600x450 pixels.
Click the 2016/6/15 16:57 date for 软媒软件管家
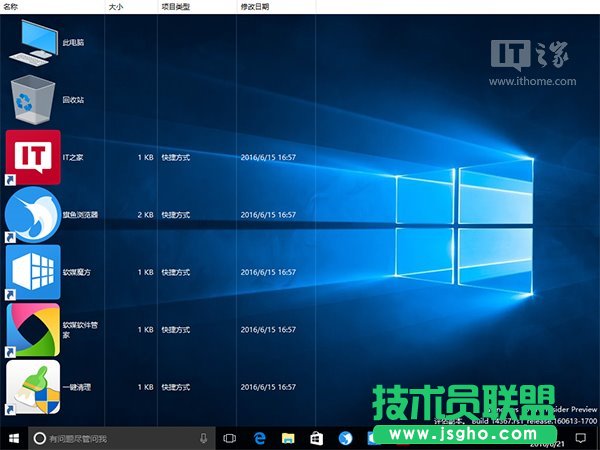(268, 329)
